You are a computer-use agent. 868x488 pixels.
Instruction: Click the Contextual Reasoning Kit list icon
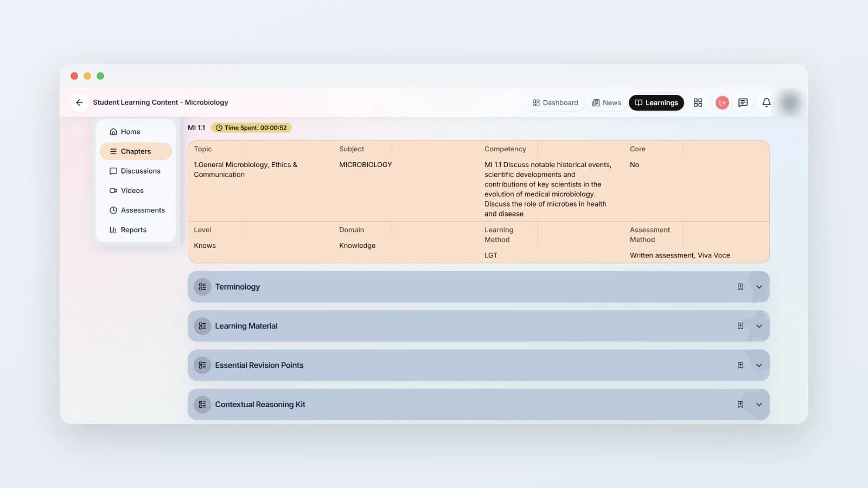(202, 404)
